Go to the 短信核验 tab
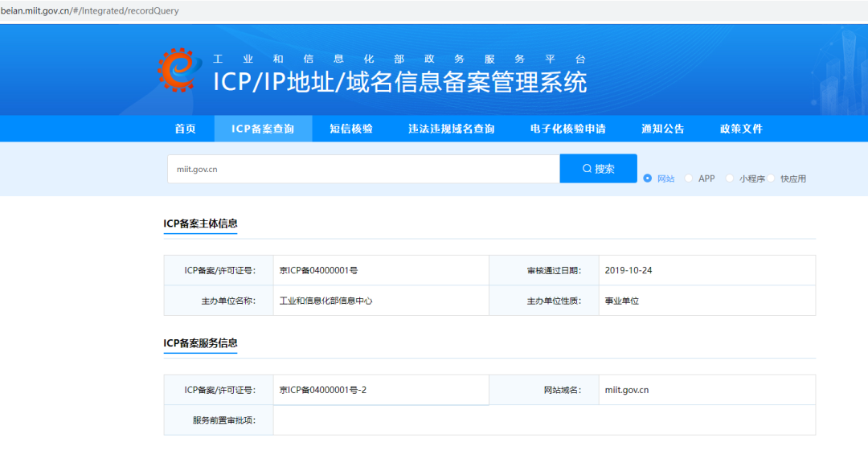 351,129
